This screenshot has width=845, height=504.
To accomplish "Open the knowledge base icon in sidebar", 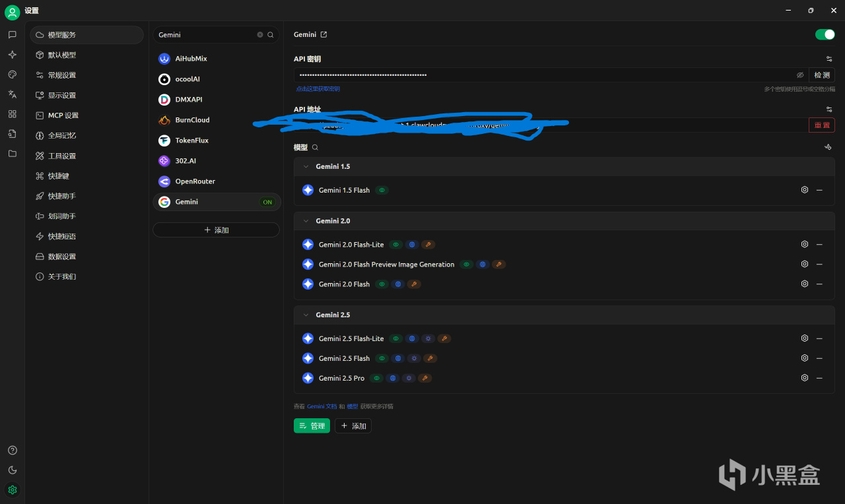I will click(12, 134).
